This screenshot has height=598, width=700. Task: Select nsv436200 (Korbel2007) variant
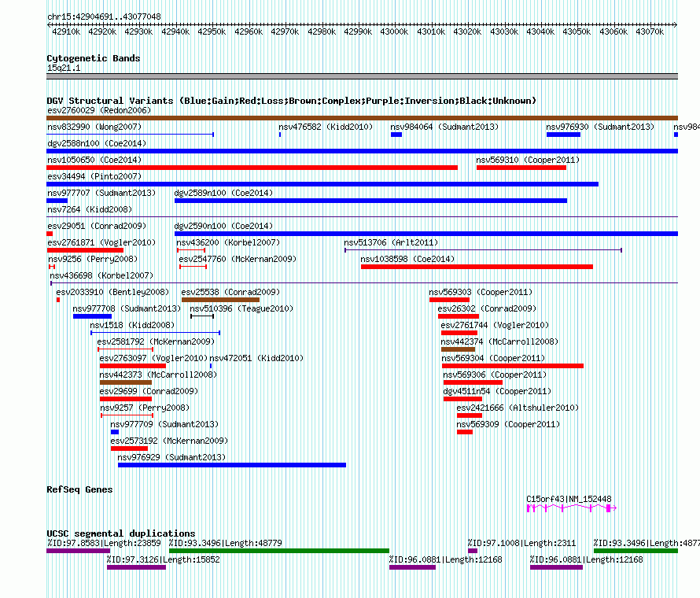pos(228,242)
